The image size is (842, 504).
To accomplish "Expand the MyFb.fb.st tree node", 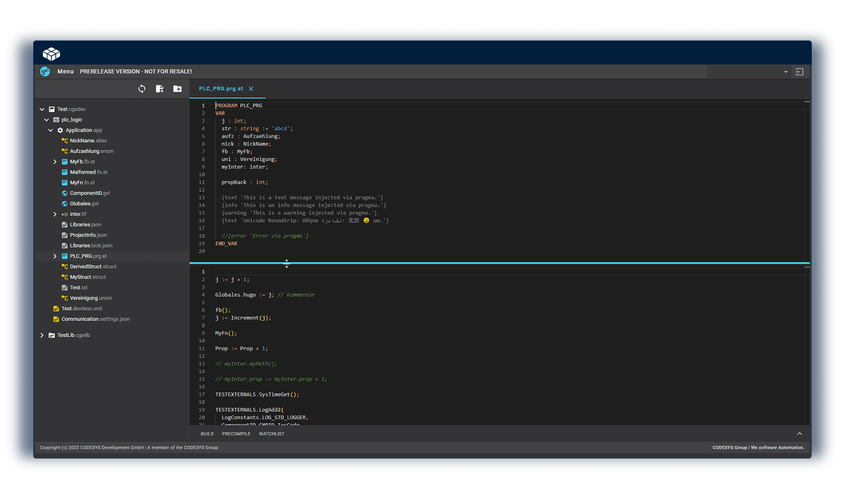I will (x=55, y=162).
